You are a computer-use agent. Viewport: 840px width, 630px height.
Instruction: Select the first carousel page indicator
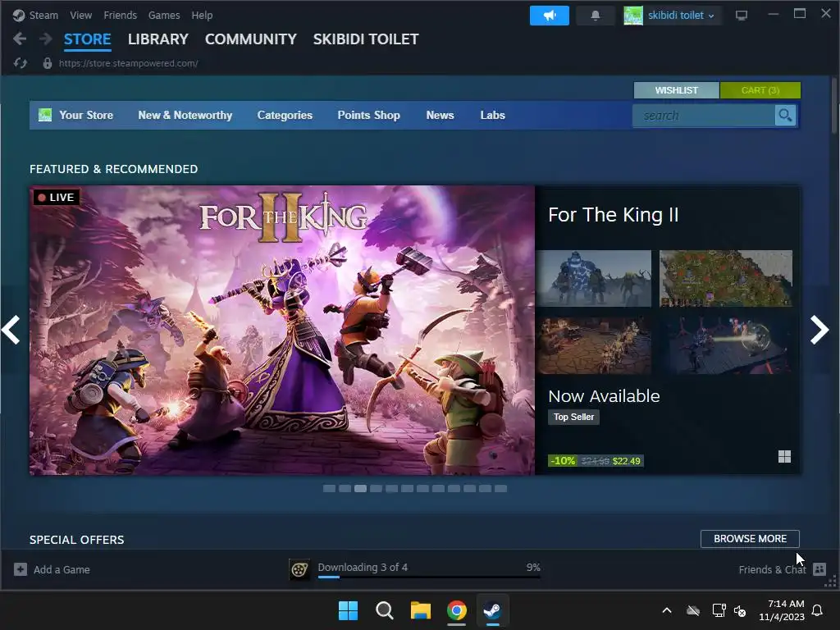329,489
